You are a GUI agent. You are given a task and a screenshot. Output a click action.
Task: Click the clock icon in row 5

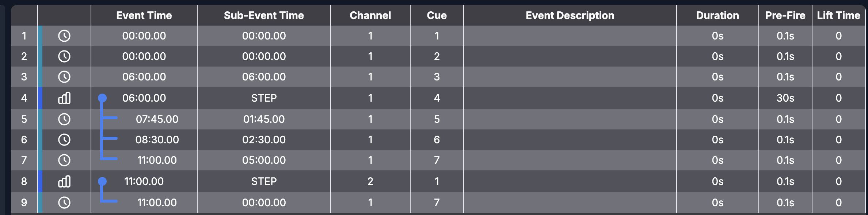[x=64, y=119]
